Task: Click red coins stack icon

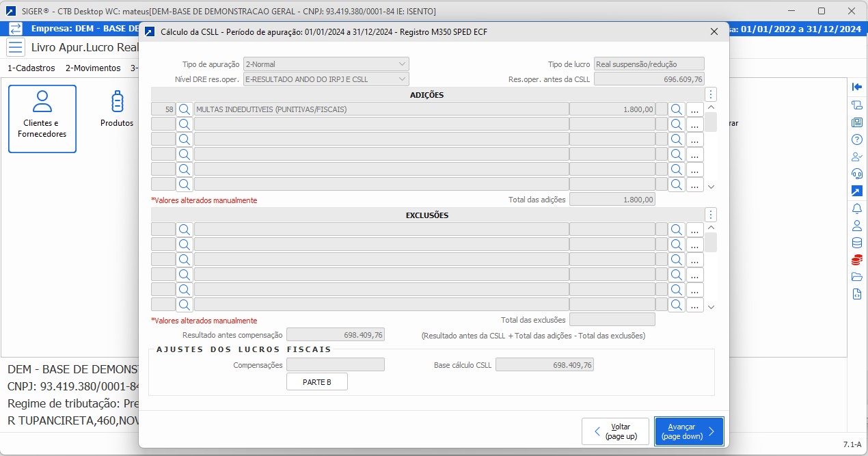Action: coord(857,260)
